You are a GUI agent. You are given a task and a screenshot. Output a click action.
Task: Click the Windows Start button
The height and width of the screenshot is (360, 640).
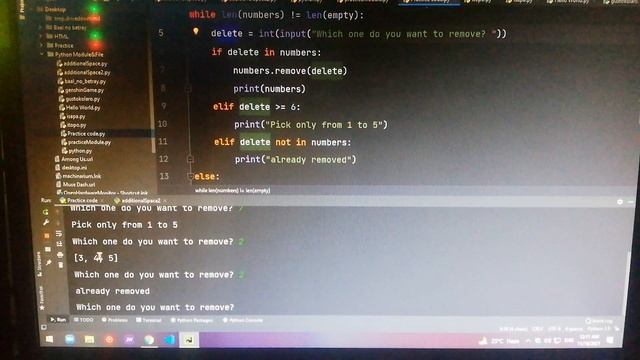coord(49,339)
